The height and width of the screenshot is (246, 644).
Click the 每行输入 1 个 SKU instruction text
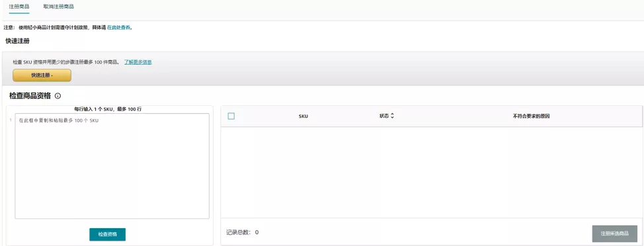point(108,109)
